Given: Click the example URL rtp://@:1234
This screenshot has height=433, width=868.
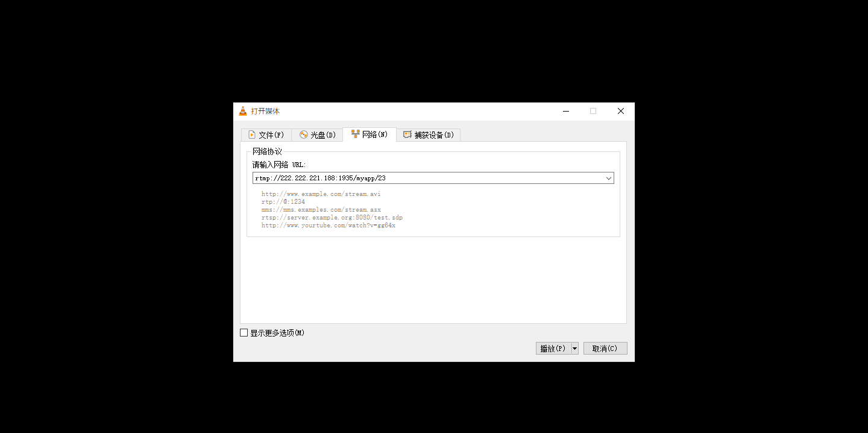Looking at the screenshot, I should click(283, 201).
